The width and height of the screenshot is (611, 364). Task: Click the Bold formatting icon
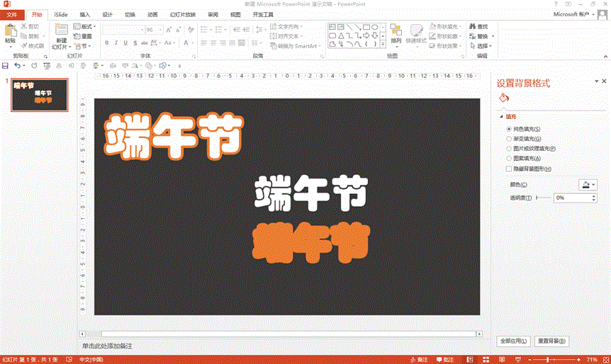(106, 43)
